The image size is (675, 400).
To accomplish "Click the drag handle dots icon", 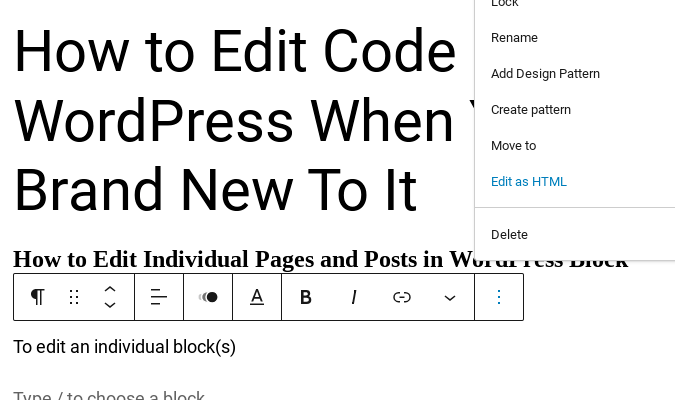I will (74, 297).
